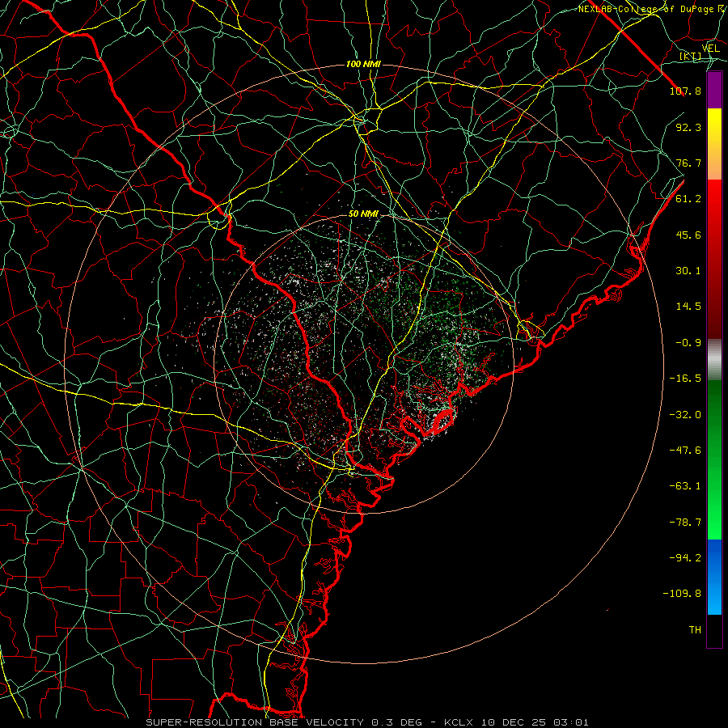Viewport: 728px width, 728px height.
Task: Click the 50 NMI range ring label
Action: 363,214
